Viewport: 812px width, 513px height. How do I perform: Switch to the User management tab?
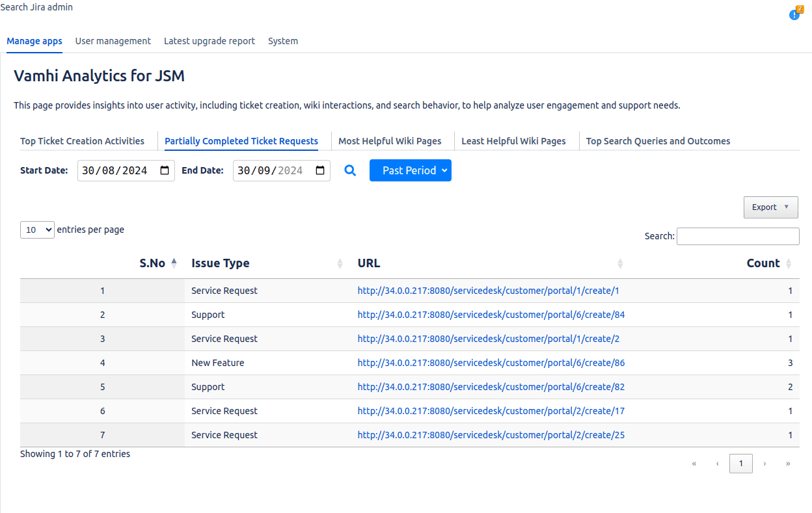click(x=113, y=41)
